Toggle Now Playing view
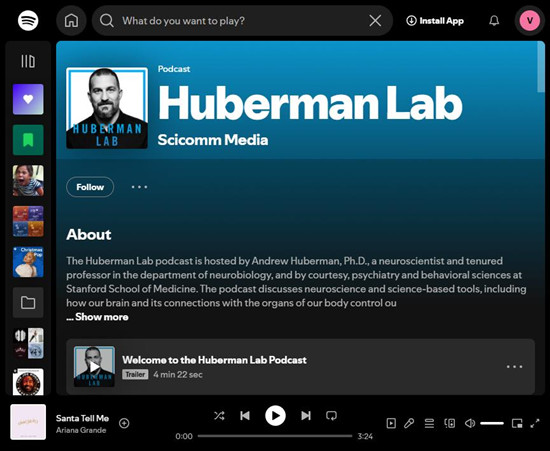 coord(391,423)
